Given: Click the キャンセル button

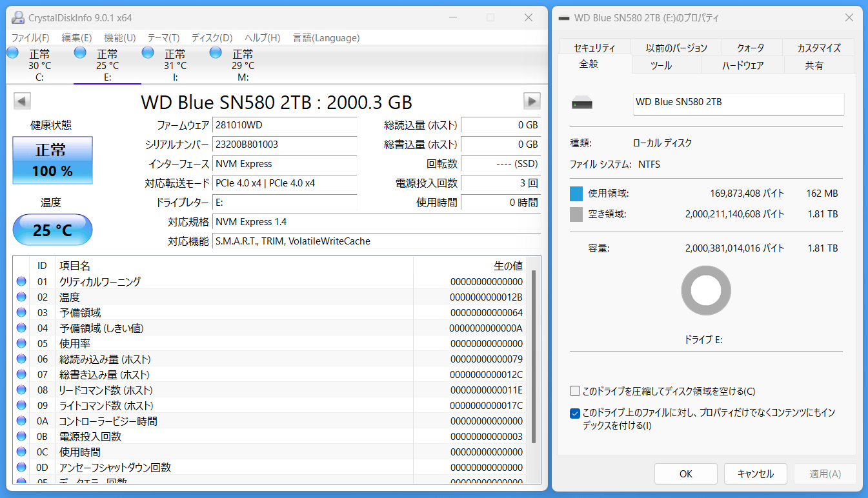Looking at the screenshot, I should [756, 473].
